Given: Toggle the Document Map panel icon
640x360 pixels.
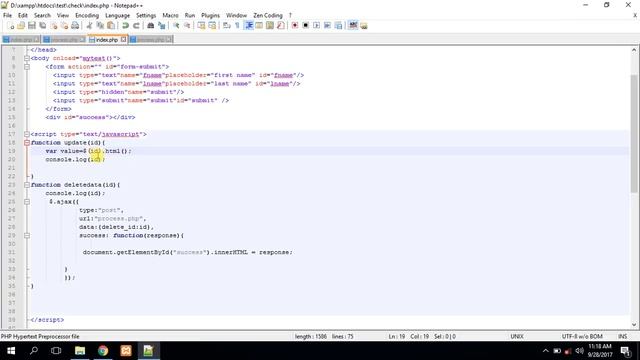Looking at the screenshot, I should [x=270, y=26].
